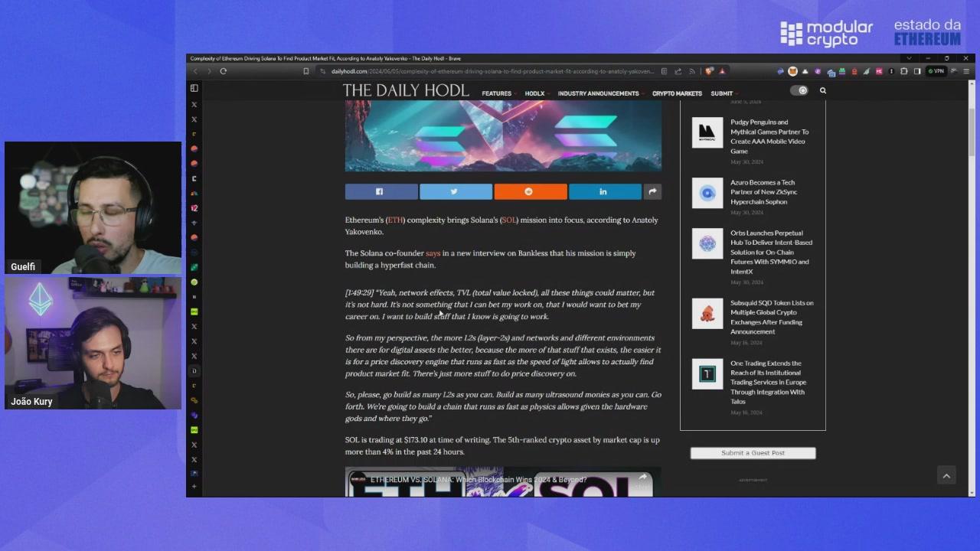Click the Submit a Guest Post button
The width and height of the screenshot is (980, 551).
pos(752,452)
